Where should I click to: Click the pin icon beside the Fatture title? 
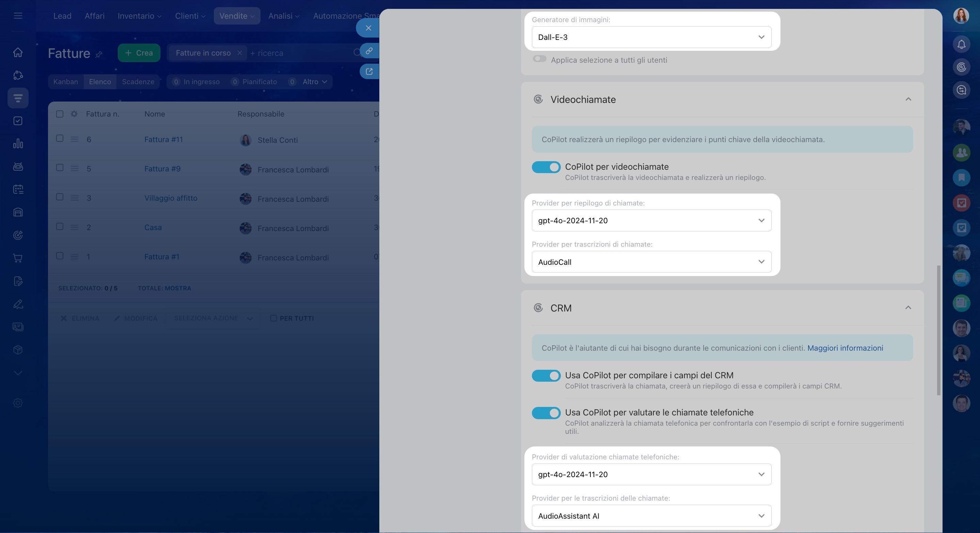[99, 55]
